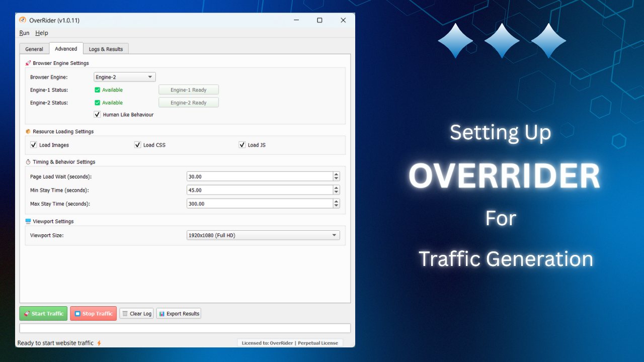This screenshot has height=362, width=644.
Task: Click the Engine-1 Ready button
Action: [189, 90]
